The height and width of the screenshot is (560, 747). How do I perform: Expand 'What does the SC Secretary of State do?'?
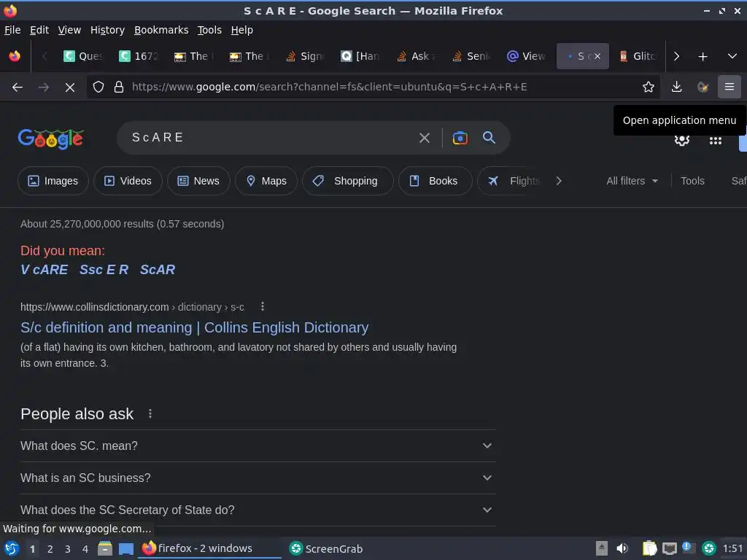[258, 510]
